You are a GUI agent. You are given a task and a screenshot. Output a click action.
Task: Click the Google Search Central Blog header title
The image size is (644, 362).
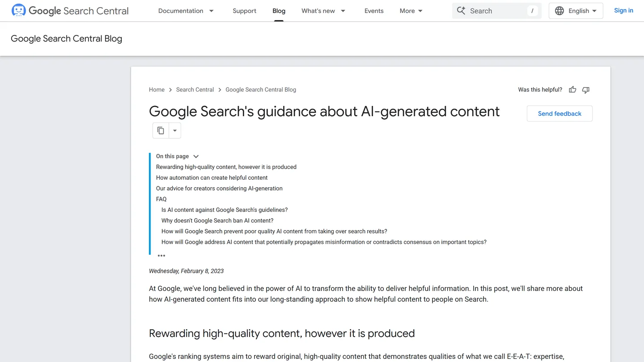pos(66,38)
